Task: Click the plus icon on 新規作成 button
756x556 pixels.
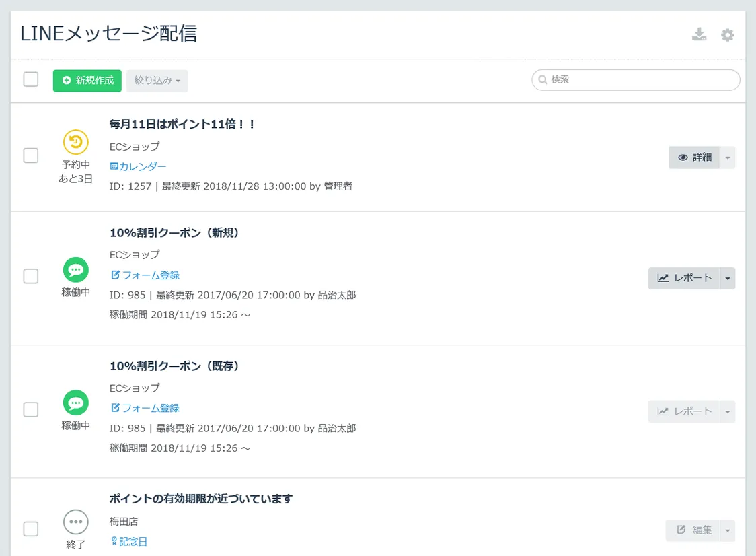Action: click(x=67, y=81)
